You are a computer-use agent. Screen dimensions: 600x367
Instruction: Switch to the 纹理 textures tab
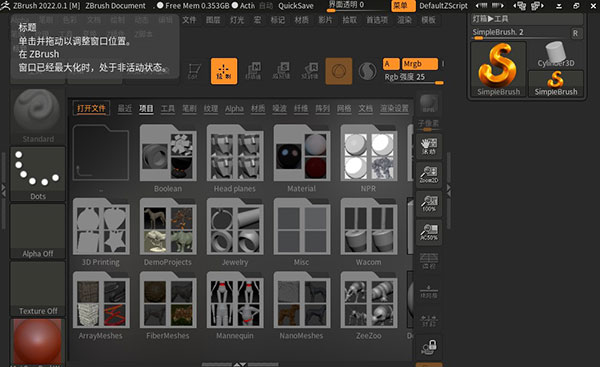pyautogui.click(x=210, y=109)
